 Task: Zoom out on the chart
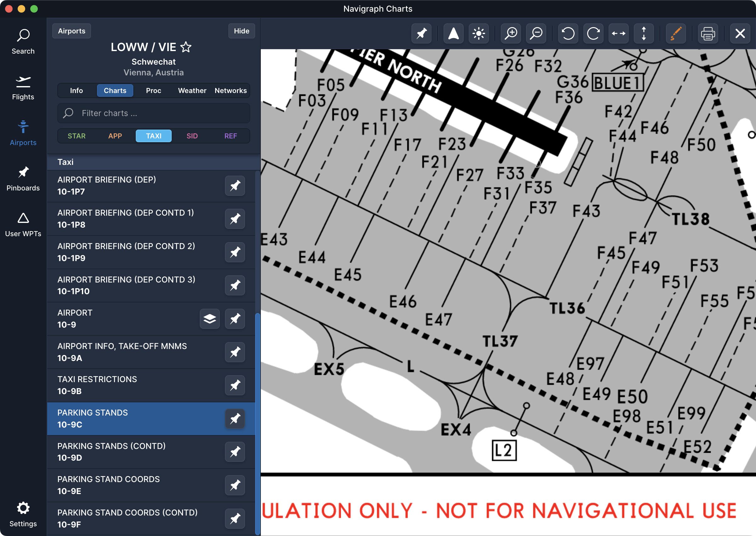(x=536, y=33)
